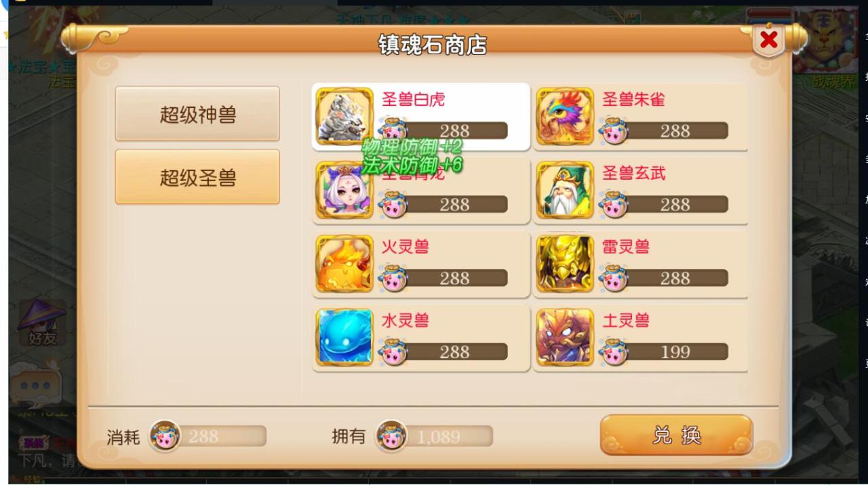Select the 土灵兽 earth spirit icon
This screenshot has height=485, width=868.
[565, 337]
